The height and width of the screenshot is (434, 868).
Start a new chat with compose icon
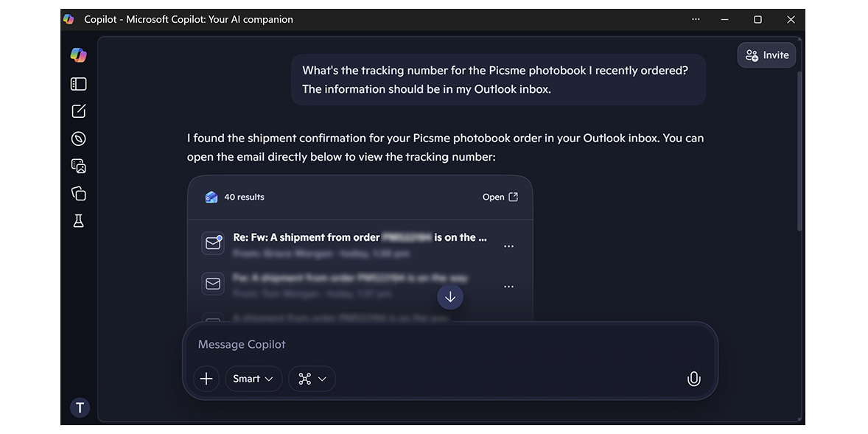tap(79, 111)
